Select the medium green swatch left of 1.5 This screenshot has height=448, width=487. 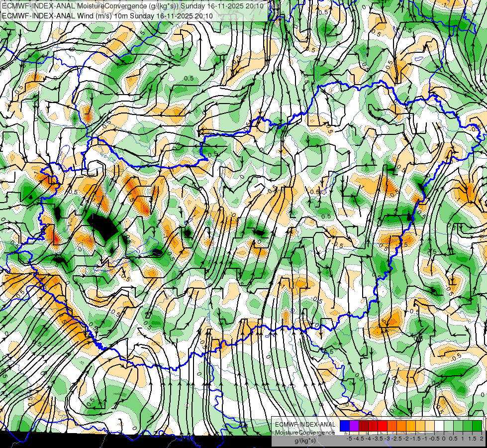[468, 426]
